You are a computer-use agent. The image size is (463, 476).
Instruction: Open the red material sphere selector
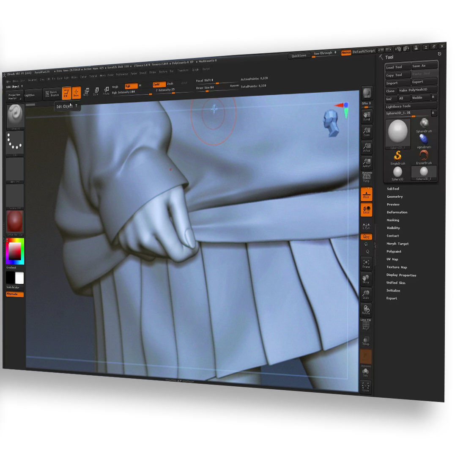15,223
